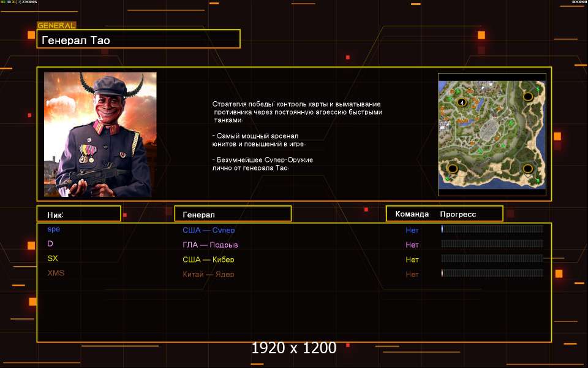The image size is (588, 368).
Task: Click the 'Нет' team value for SX
Action: [412, 259]
